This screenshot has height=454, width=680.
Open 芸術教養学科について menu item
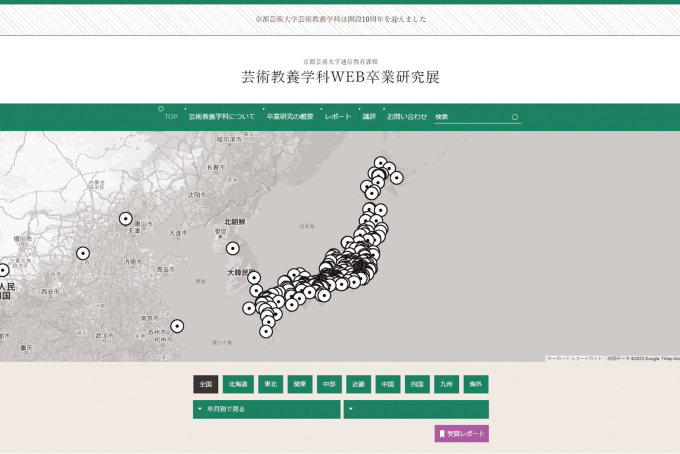222,117
